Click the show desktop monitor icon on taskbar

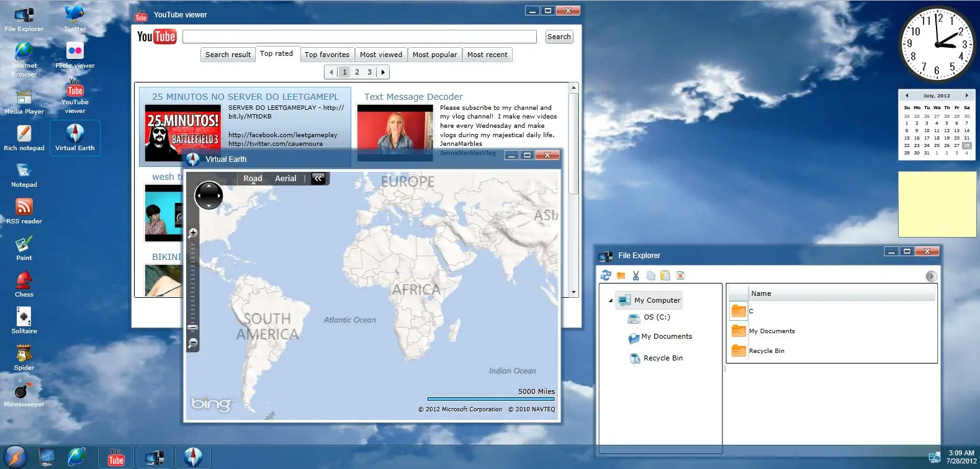point(47,457)
